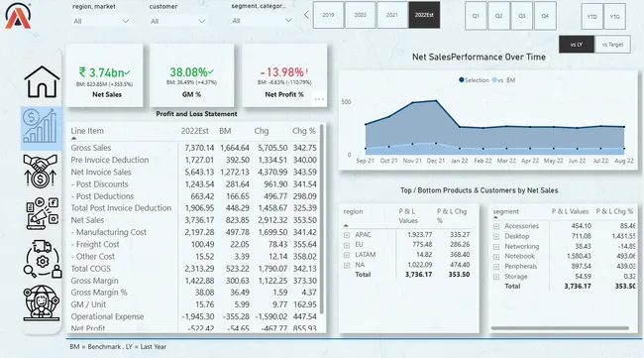Select year 2022Est

pyautogui.click(x=424, y=15)
